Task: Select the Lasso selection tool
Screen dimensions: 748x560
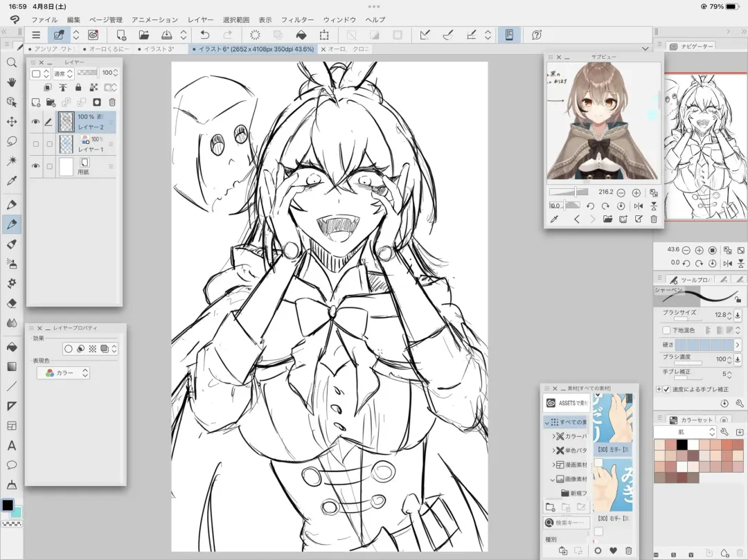Action: pyautogui.click(x=11, y=141)
